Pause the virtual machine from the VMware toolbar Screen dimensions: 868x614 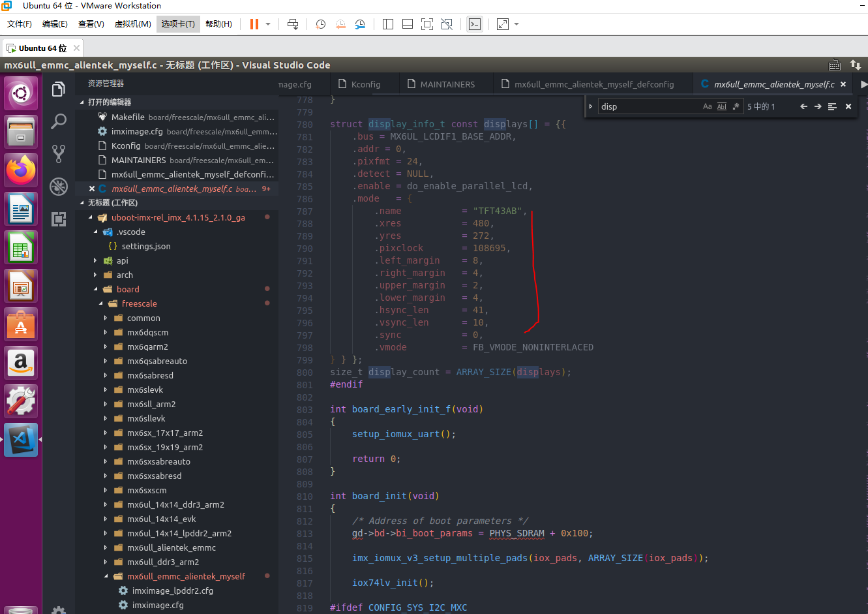coord(254,24)
